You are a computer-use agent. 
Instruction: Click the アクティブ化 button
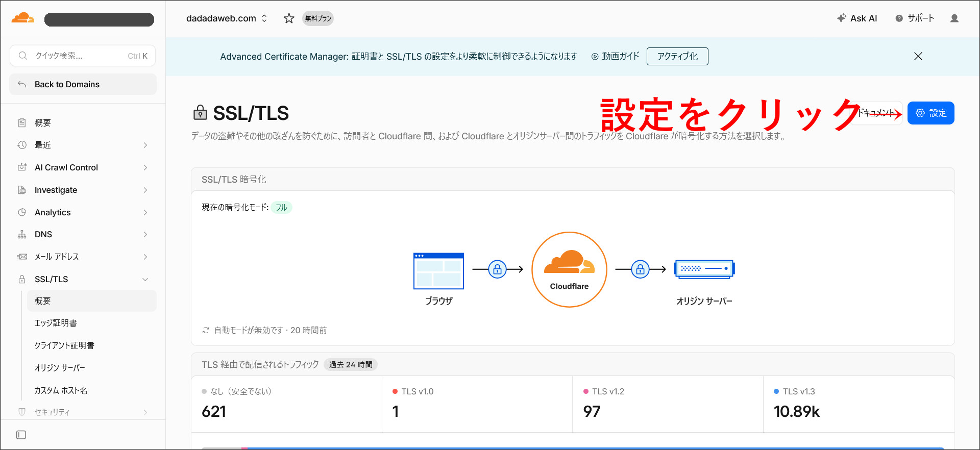[x=677, y=56]
